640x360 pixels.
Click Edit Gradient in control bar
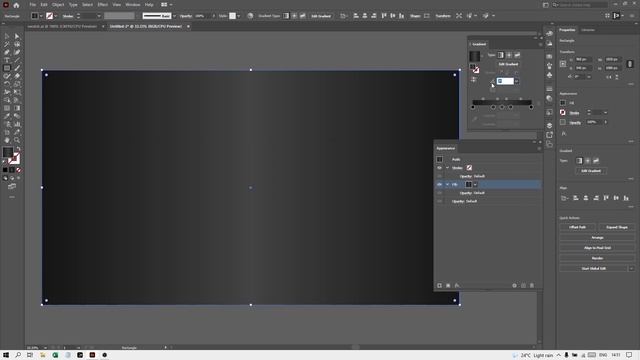click(321, 16)
